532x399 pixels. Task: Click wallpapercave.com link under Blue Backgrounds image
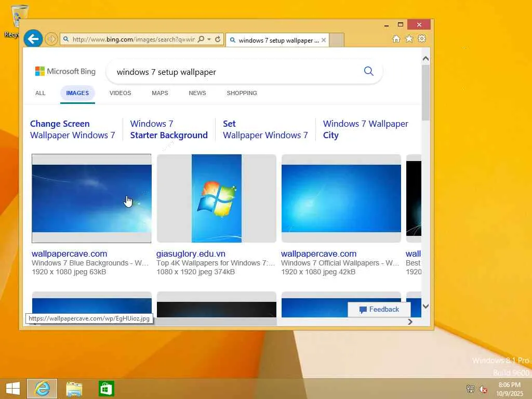coord(69,254)
